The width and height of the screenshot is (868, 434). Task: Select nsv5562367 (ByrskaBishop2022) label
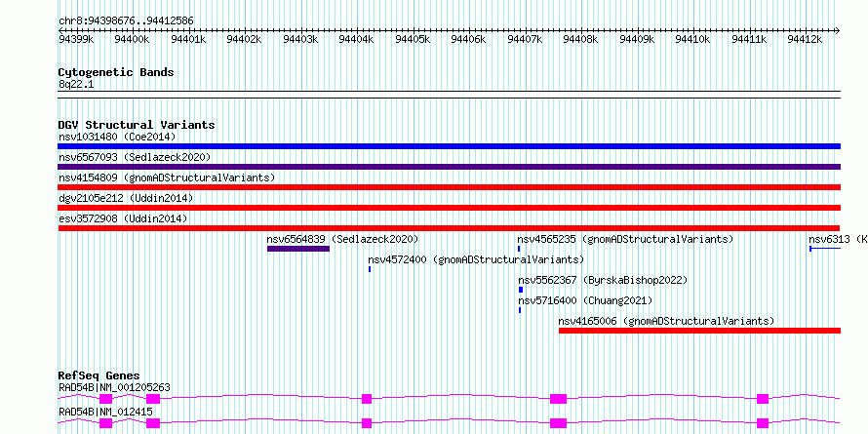[x=603, y=280]
